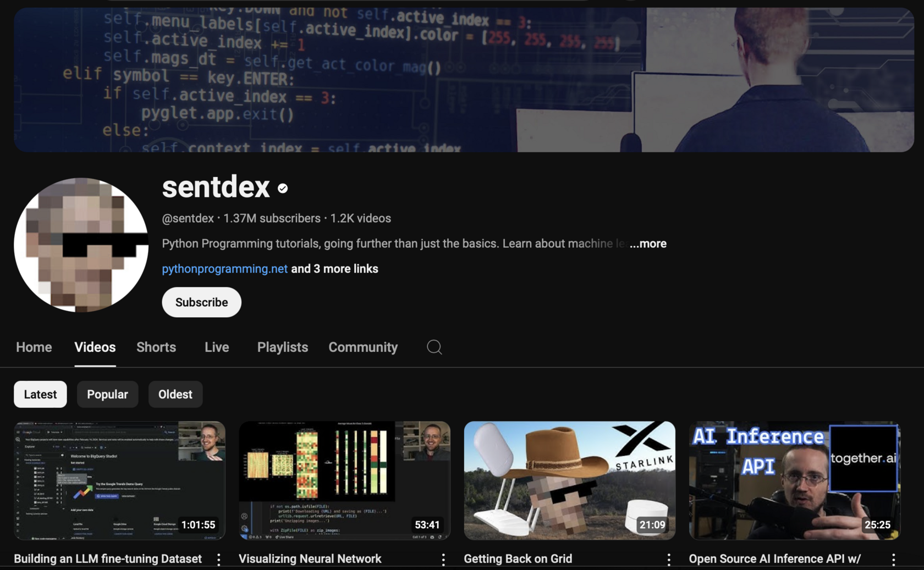Image resolution: width=924 pixels, height=570 pixels.
Task: Switch to the Home tab
Action: 34,347
